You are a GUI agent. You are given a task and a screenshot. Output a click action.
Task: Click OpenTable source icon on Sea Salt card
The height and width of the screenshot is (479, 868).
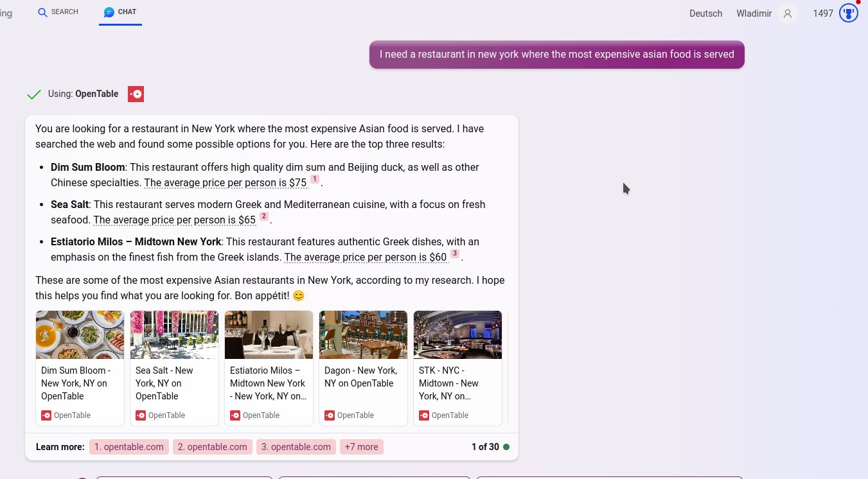pos(141,415)
